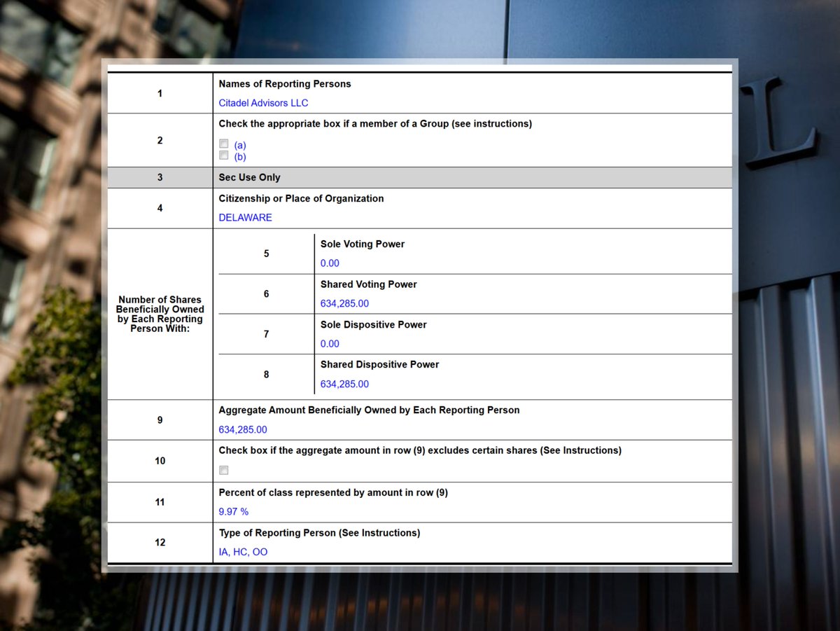Select the name Citadel Advisors LLC
Screen dimensions: 840x631
(x=263, y=103)
